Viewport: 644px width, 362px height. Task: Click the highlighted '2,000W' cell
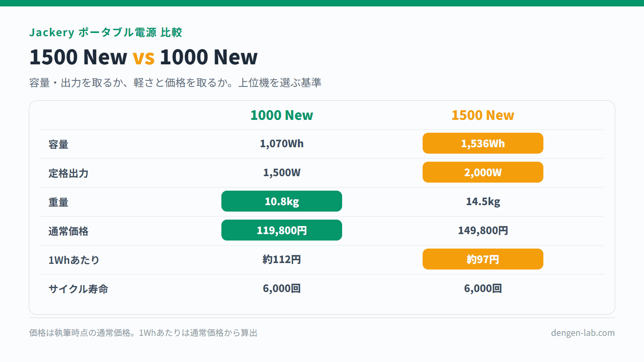[x=483, y=172]
